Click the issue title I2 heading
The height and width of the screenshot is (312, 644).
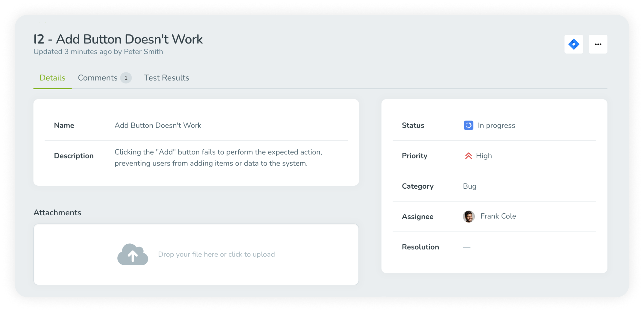[118, 39]
